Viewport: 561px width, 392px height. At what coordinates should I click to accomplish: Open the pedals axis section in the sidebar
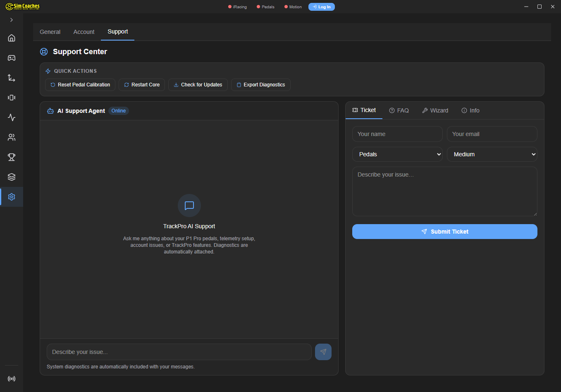click(11, 78)
